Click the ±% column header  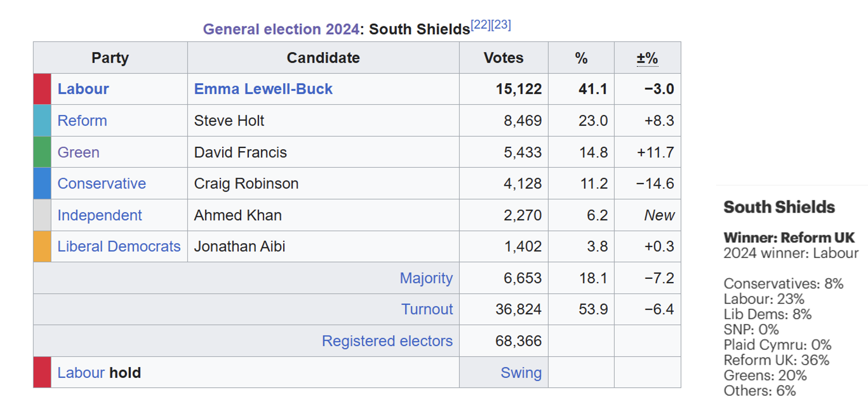pyautogui.click(x=647, y=58)
